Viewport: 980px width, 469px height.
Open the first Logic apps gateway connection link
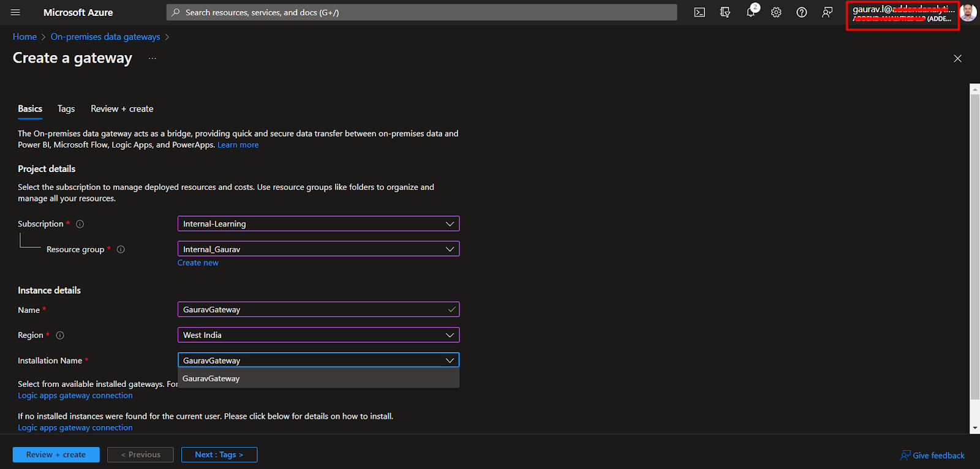click(x=75, y=396)
